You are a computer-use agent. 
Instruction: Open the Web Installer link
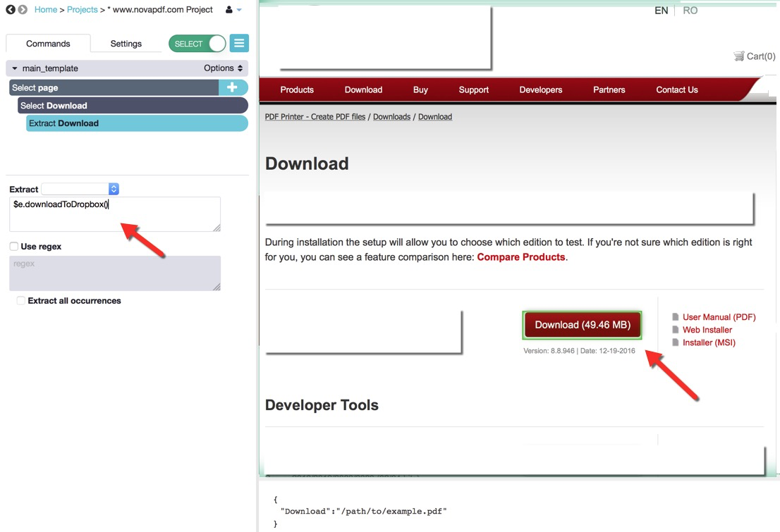(x=707, y=330)
